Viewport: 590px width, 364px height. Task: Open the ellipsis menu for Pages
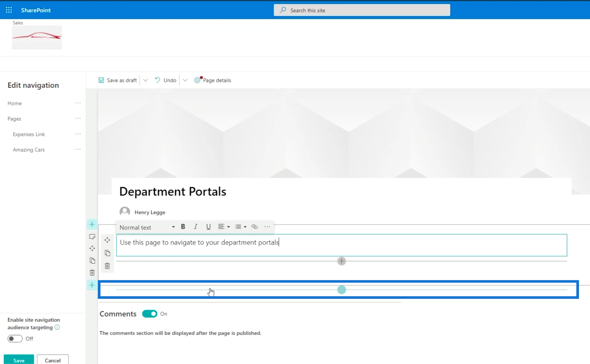point(78,118)
